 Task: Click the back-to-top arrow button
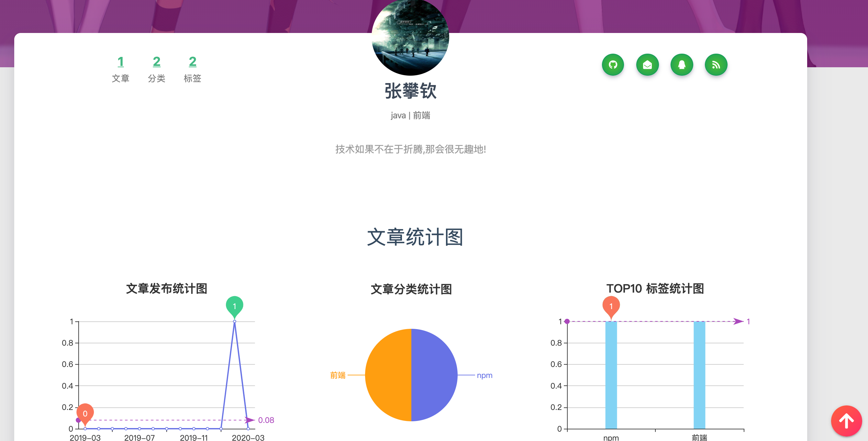(846, 420)
